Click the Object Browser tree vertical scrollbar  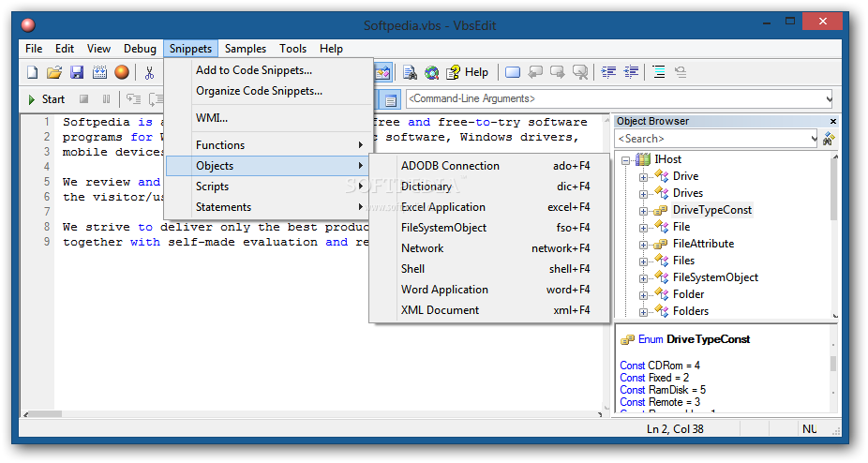click(835, 236)
